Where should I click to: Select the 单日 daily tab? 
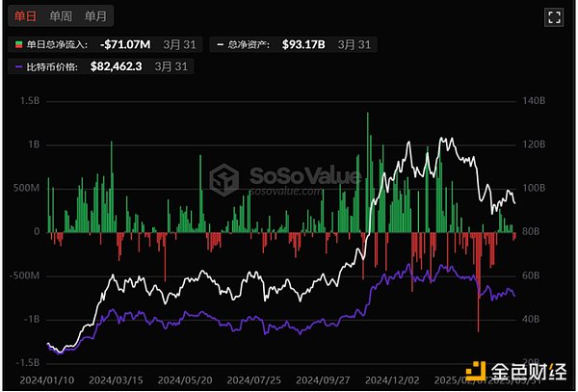[26, 16]
